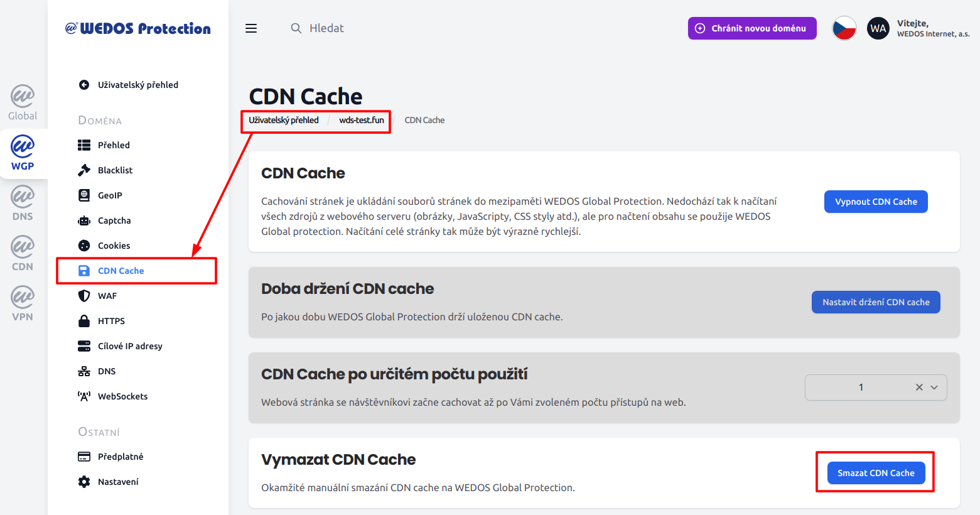
Task: Click the Smazat CDN Cache button
Action: 876,473
